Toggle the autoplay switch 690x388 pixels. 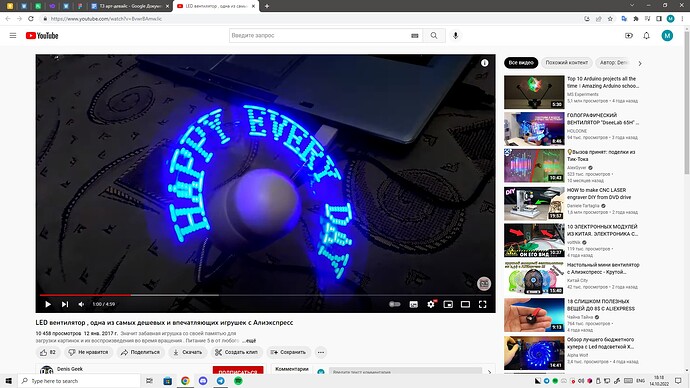pyautogui.click(x=395, y=304)
